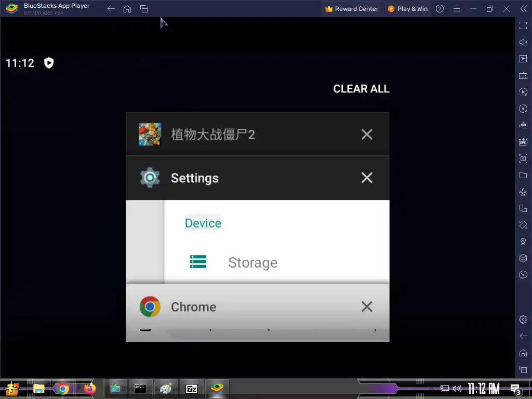532x399 pixels.
Task: Open recent apps icon in title bar
Action: (144, 9)
